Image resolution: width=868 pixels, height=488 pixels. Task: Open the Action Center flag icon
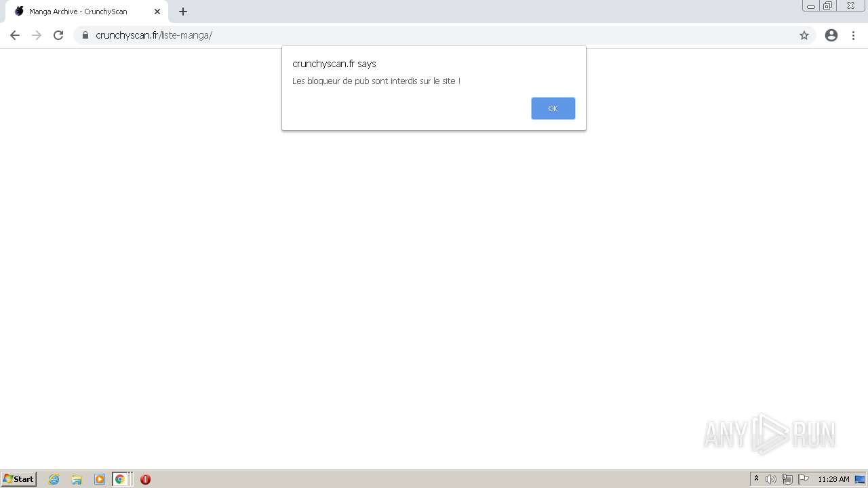804,479
